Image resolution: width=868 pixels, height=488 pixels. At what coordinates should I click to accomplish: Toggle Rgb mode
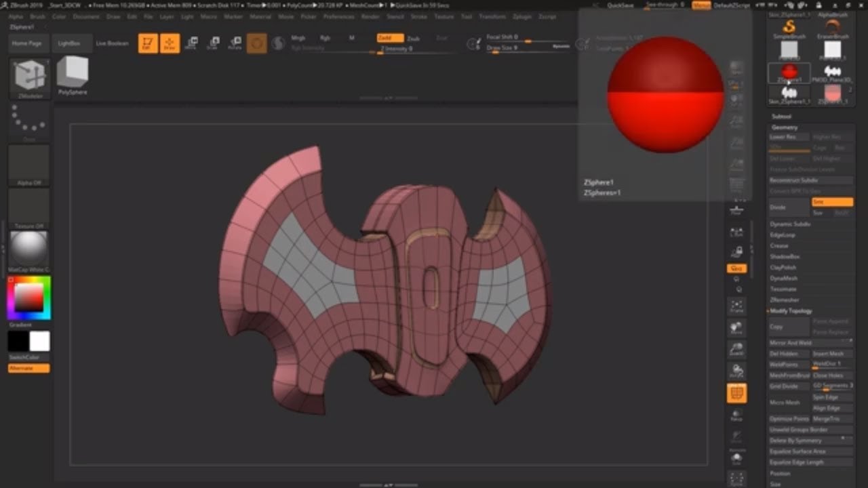coord(325,38)
